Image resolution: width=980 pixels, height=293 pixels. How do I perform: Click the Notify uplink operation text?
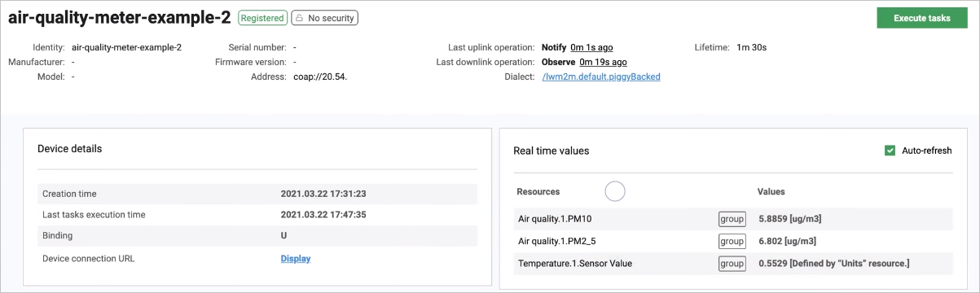(x=554, y=47)
